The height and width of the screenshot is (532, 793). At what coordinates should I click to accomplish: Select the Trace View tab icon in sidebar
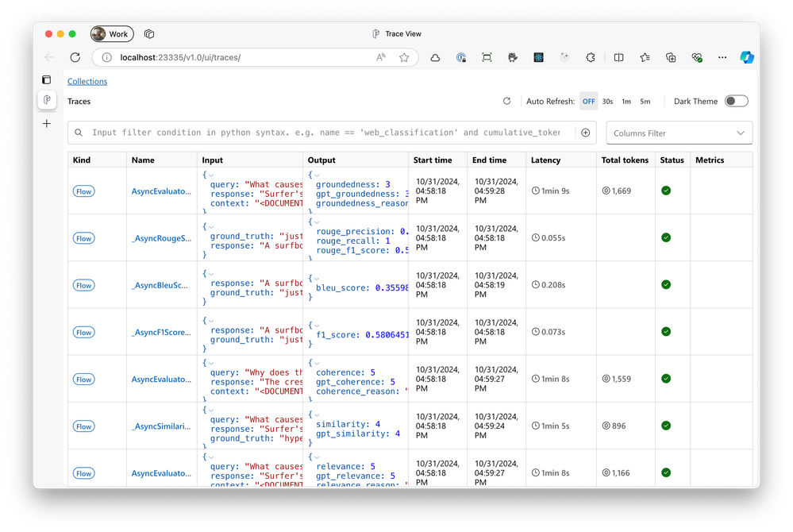tap(47, 99)
